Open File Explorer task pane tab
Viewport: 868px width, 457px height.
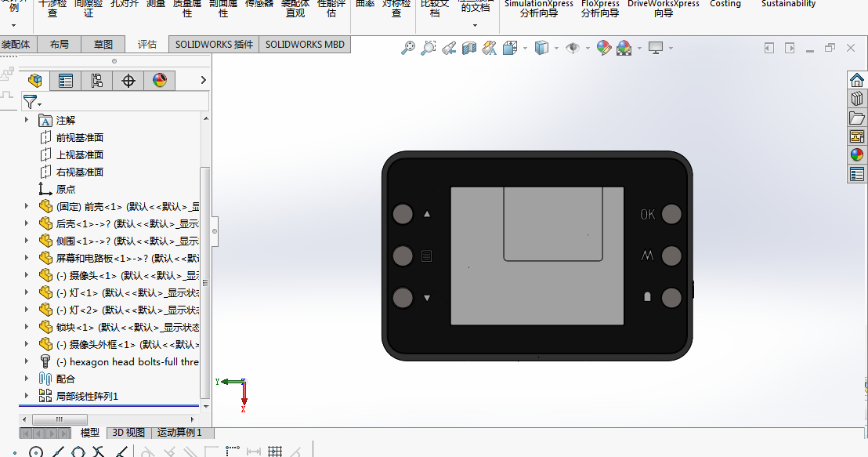click(857, 118)
